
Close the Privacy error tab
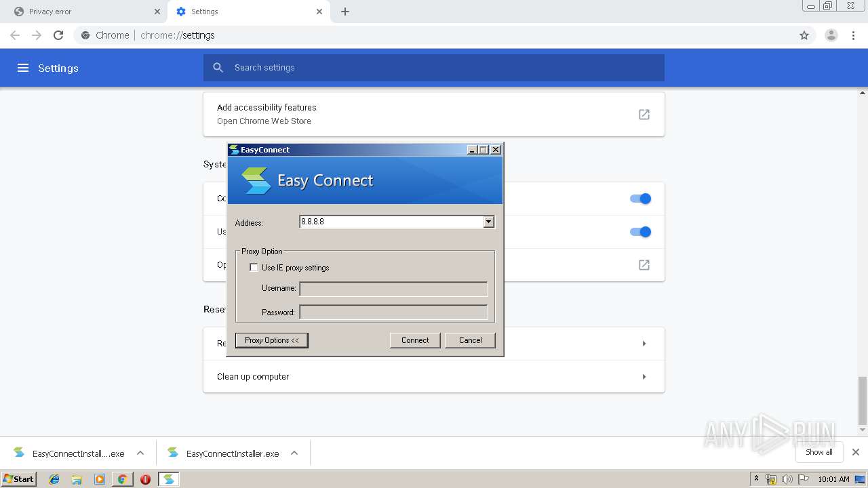157,12
